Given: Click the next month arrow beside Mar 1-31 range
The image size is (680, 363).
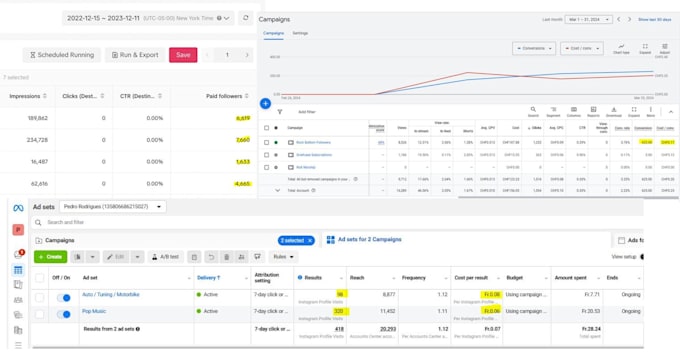Looking at the screenshot, I should pos(629,20).
